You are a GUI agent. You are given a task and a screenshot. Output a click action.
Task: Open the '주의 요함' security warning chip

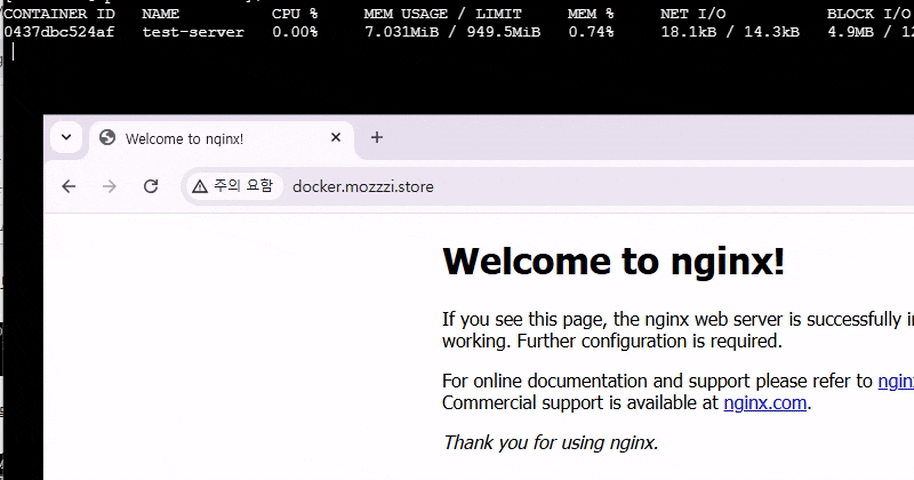(233, 187)
